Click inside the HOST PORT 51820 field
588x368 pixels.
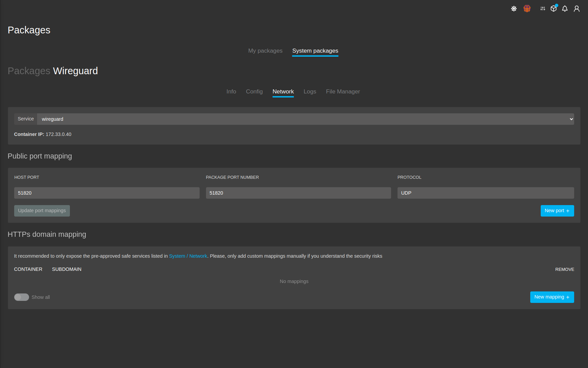click(x=106, y=193)
